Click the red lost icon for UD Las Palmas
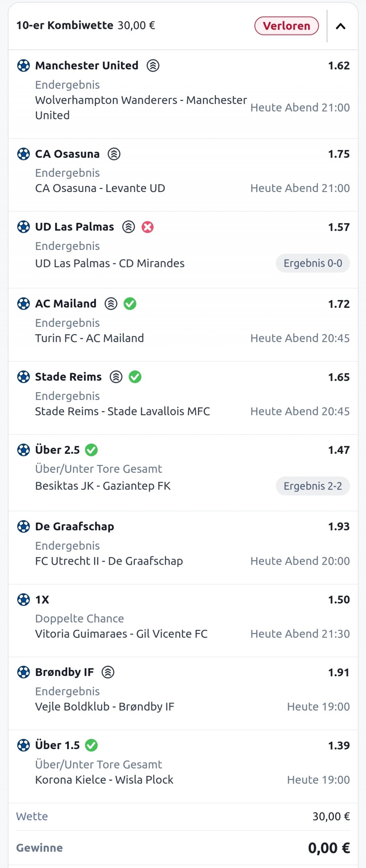This screenshot has width=366, height=868. pyautogui.click(x=148, y=227)
